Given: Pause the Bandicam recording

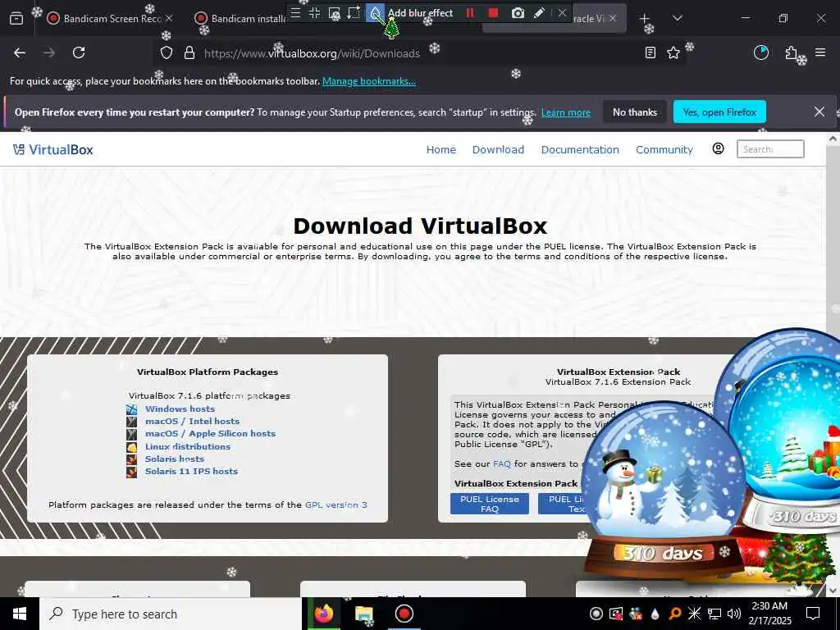Looking at the screenshot, I should [x=470, y=13].
